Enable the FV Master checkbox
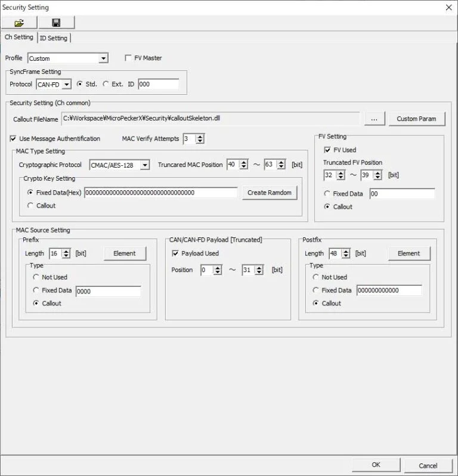 [x=129, y=58]
